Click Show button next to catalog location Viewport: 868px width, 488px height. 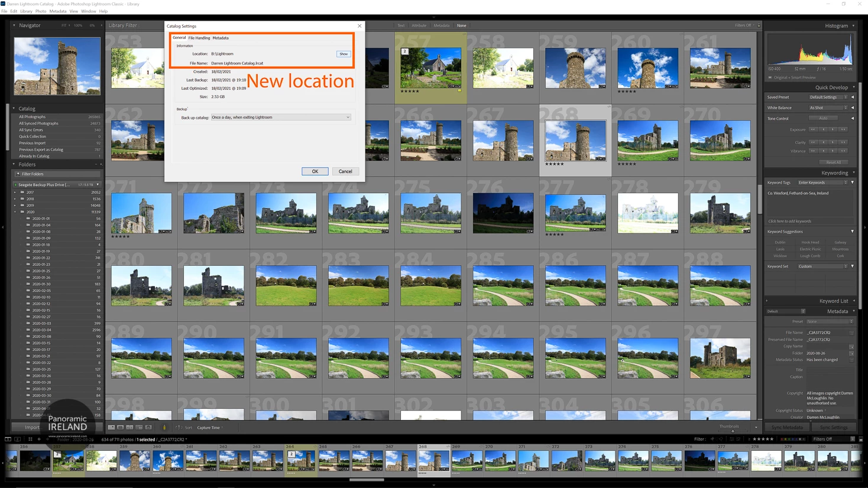344,54
